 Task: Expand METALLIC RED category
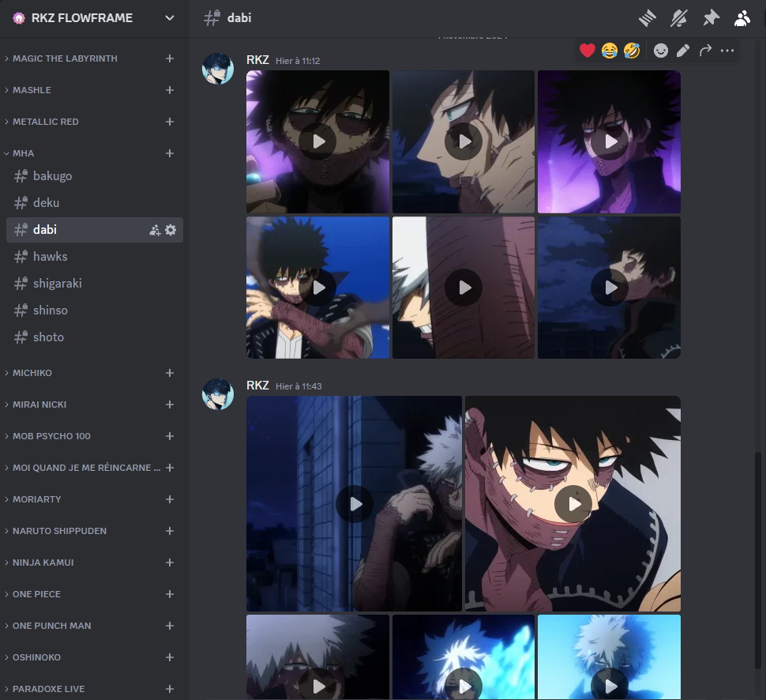click(46, 122)
